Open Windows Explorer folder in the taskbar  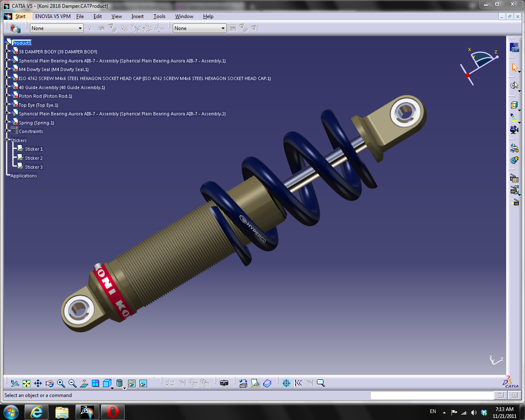coord(62,412)
